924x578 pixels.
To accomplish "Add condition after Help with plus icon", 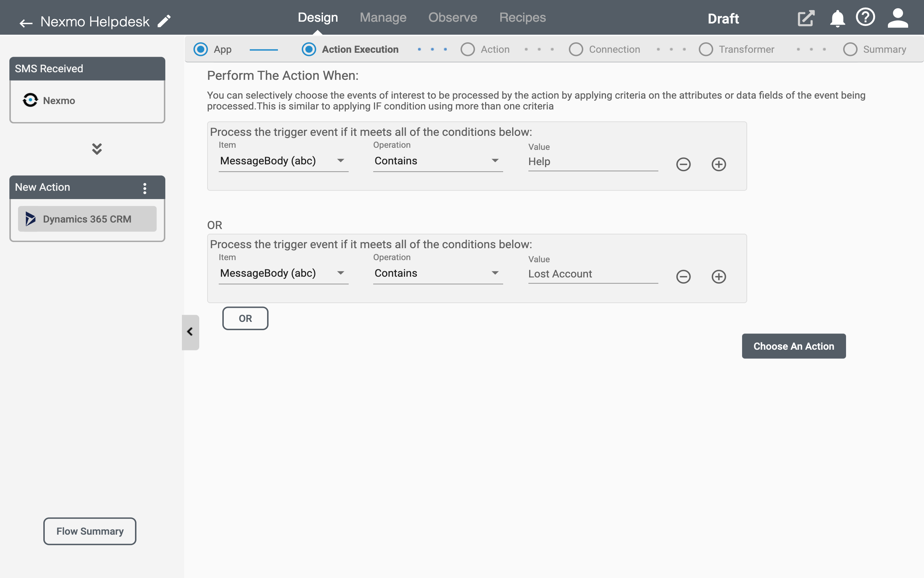I will coord(719,164).
